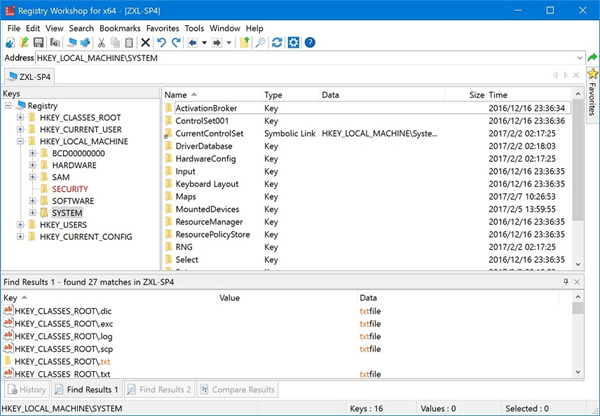Expand the HKEY_CLASSES_ROOT tree node
This screenshot has height=416, width=600.
(x=21, y=118)
